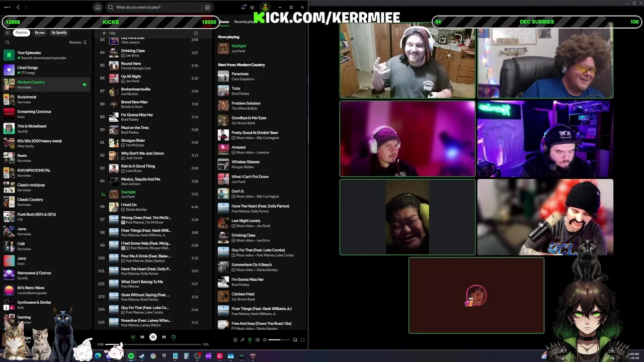
Task: Click the Spotify taskbar icon
Action: pyautogui.click(x=131, y=356)
